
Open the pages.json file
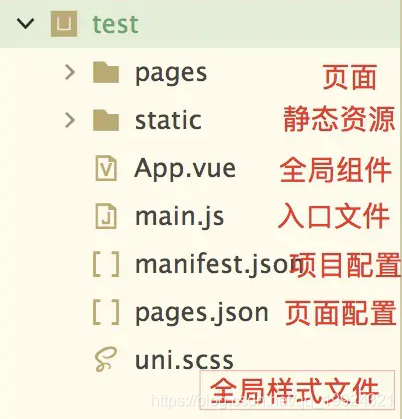tap(201, 314)
